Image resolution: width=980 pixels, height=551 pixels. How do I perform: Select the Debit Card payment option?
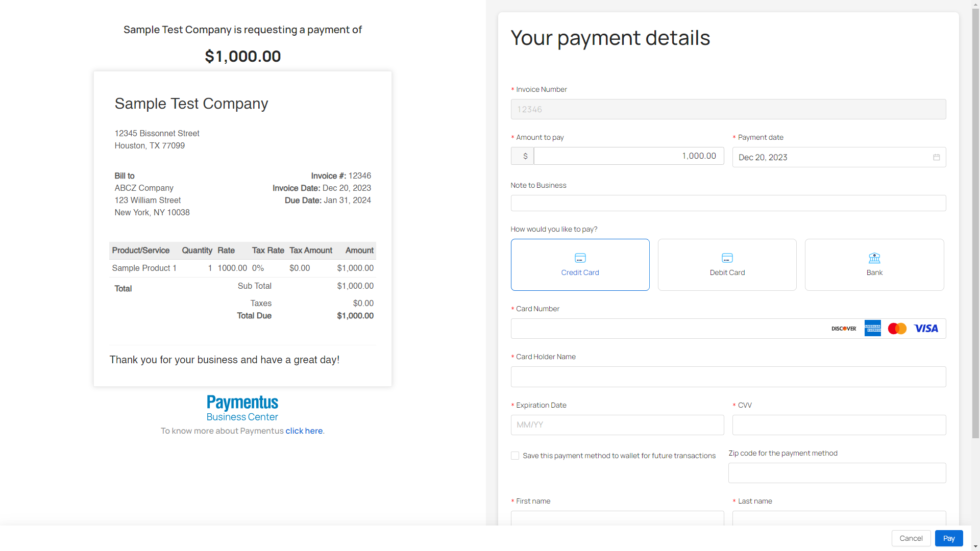727,265
